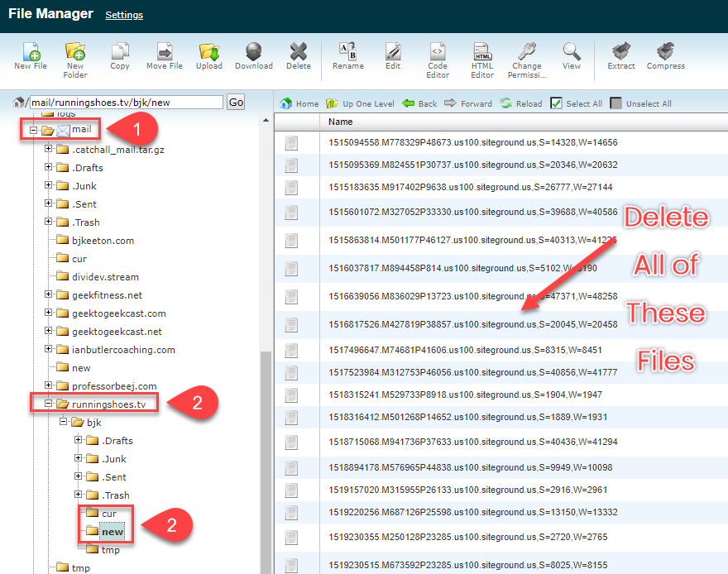Click the directory path input field
This screenshot has width=728, height=574.
[x=126, y=102]
